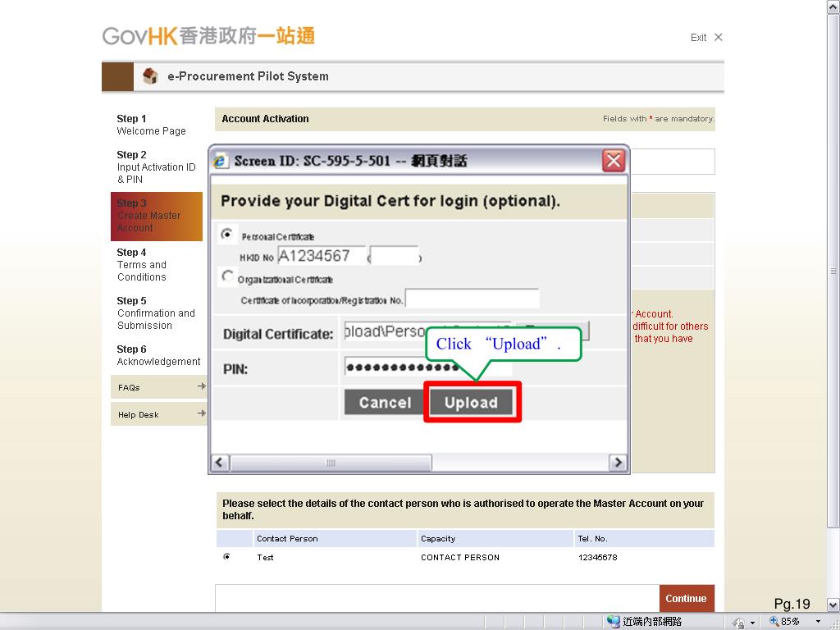Click the dialog's horizontal scrollbar left arrow

pyautogui.click(x=220, y=463)
